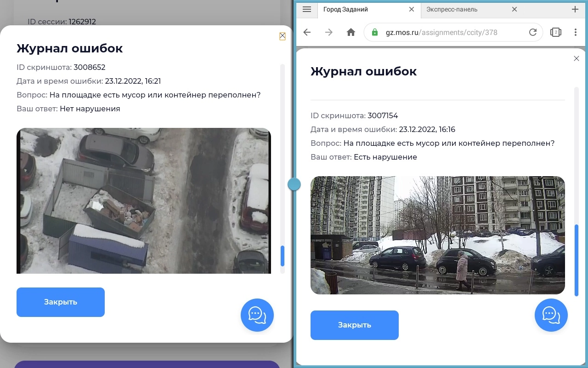
Task: Close the left Журнал ошибок dialog with X
Action: point(283,36)
